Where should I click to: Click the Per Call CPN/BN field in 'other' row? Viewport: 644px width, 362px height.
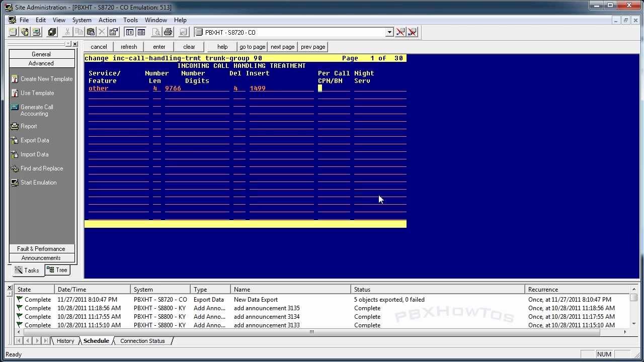pyautogui.click(x=334, y=88)
